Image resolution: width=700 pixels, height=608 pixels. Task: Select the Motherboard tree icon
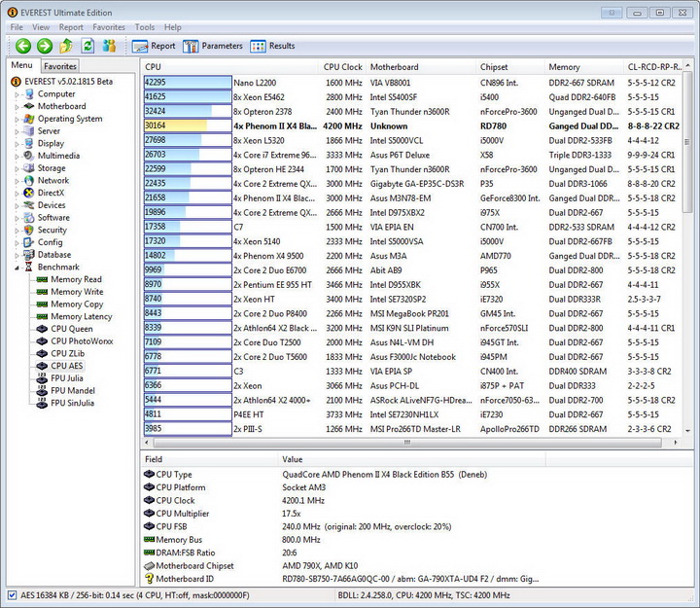click(29, 106)
